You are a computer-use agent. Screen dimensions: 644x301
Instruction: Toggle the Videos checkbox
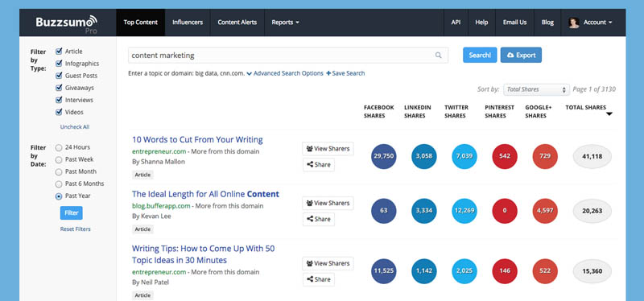point(59,112)
